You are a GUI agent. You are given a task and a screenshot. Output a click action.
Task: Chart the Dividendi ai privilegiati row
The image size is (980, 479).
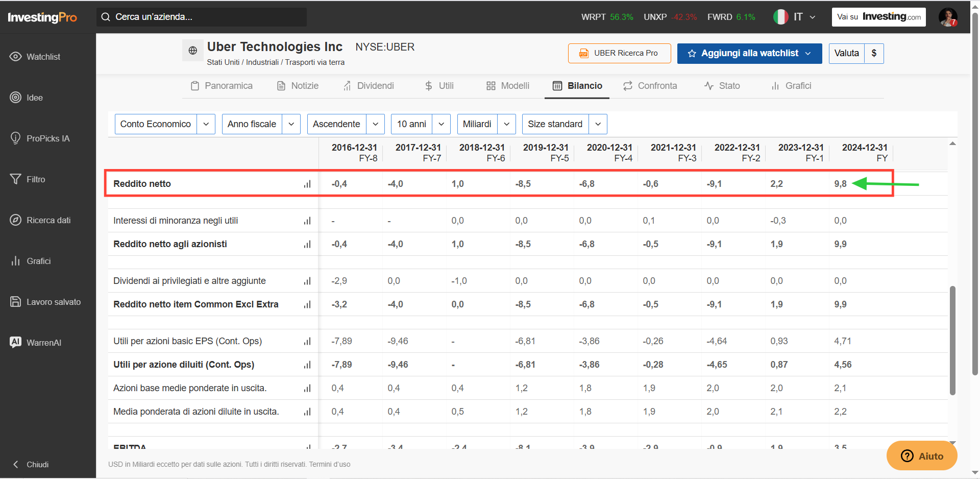point(307,281)
